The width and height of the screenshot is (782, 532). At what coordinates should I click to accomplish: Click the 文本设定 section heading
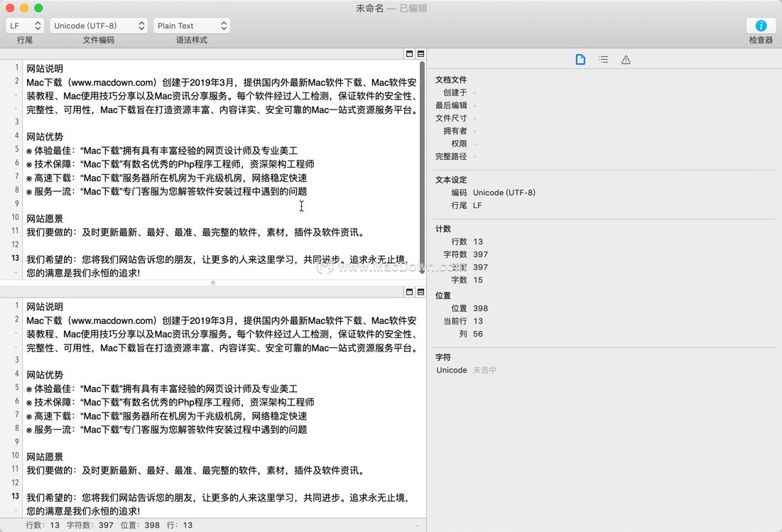(451, 180)
